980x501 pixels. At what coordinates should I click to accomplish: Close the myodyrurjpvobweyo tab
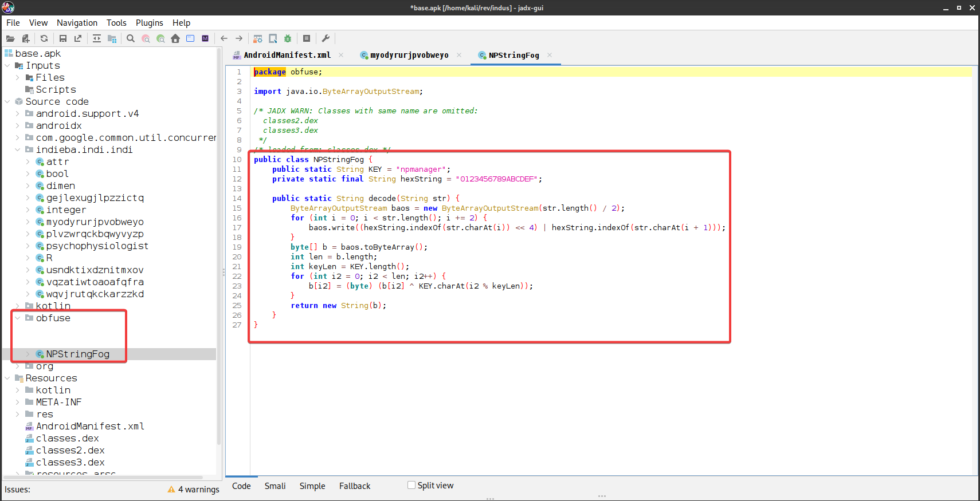point(459,55)
